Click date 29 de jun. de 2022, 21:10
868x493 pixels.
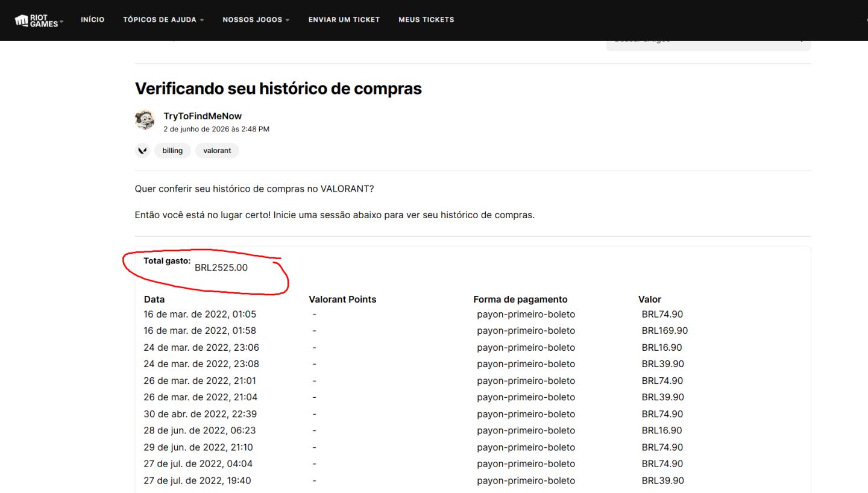tap(198, 447)
